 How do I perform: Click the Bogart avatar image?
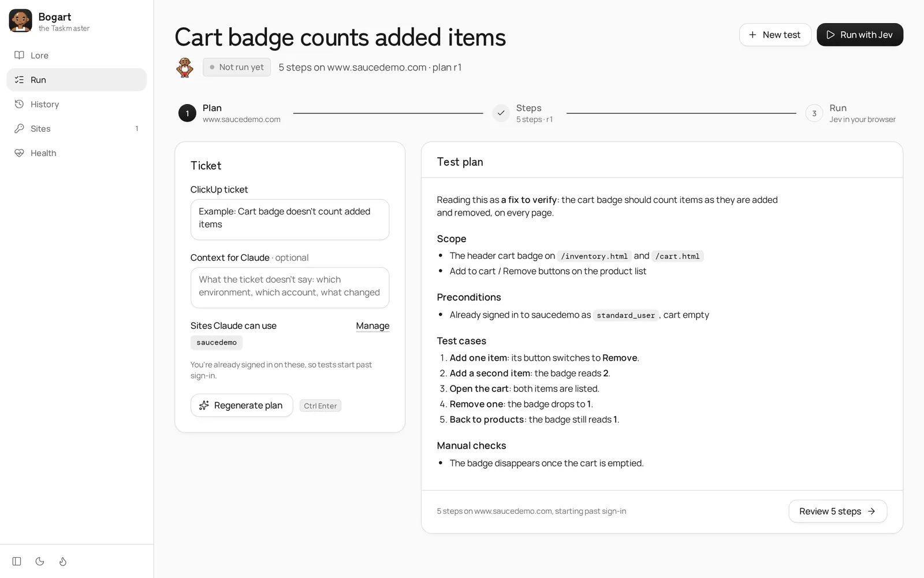[21, 21]
